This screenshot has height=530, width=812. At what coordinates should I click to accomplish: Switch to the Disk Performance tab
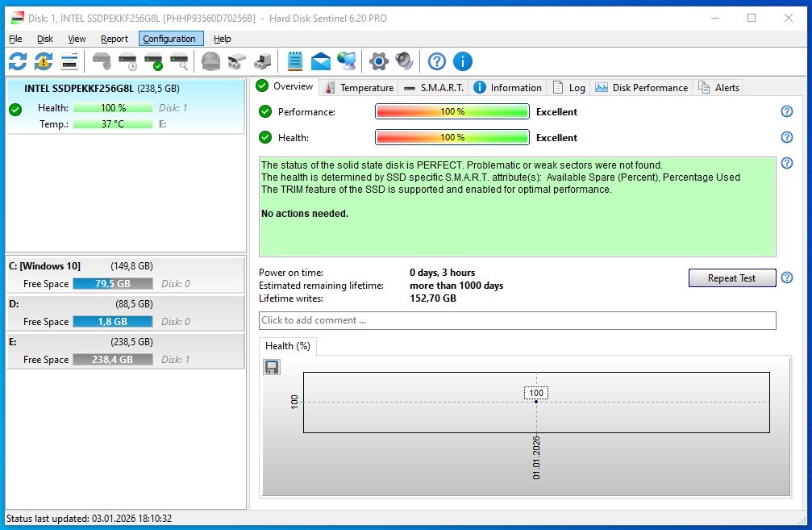click(x=642, y=88)
